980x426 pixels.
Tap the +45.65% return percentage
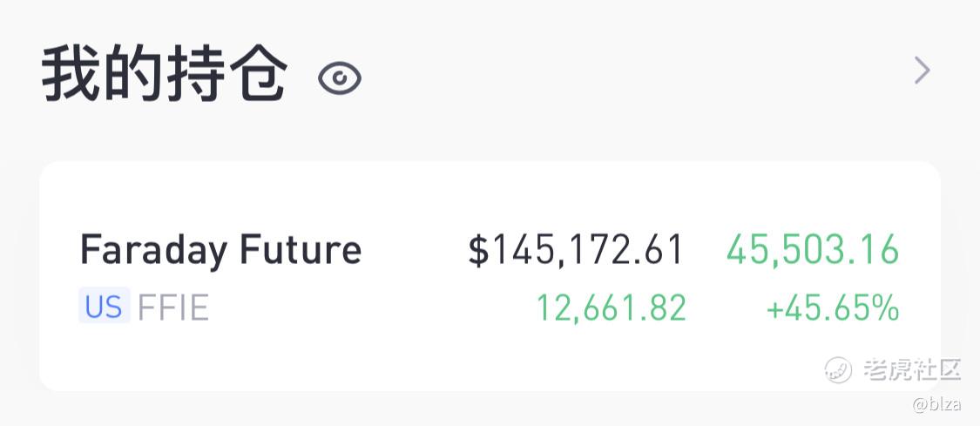[833, 308]
